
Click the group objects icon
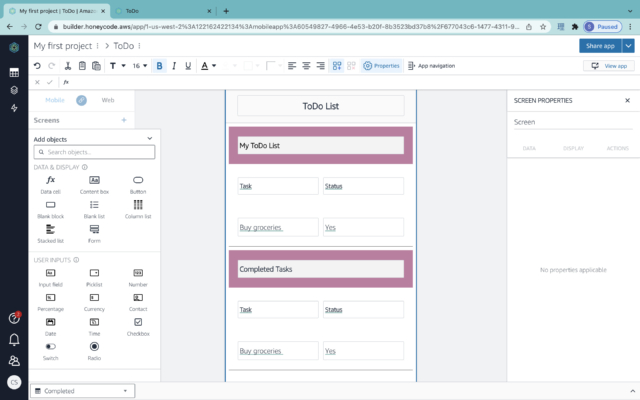(337, 66)
